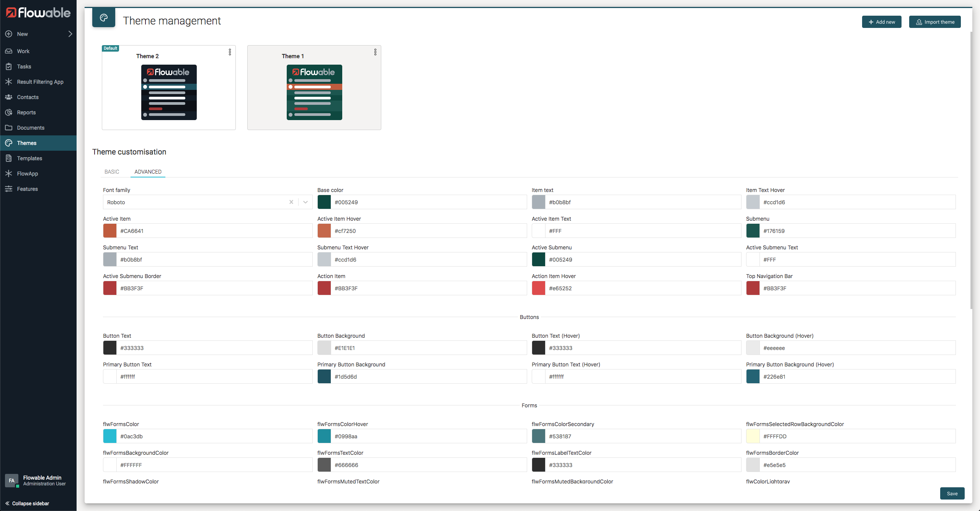Expand the Font family dropdown arrow
Screen dimensions: 980x511
(x=305, y=202)
